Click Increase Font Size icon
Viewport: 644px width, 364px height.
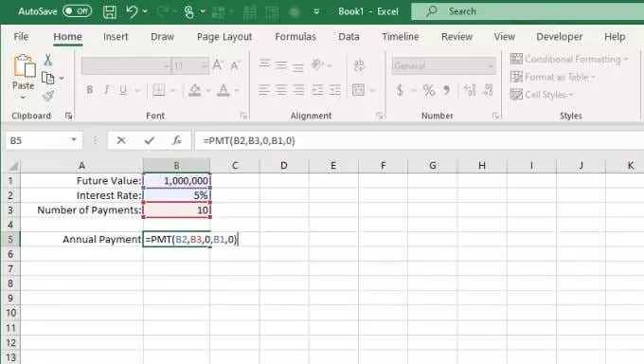[x=218, y=65]
